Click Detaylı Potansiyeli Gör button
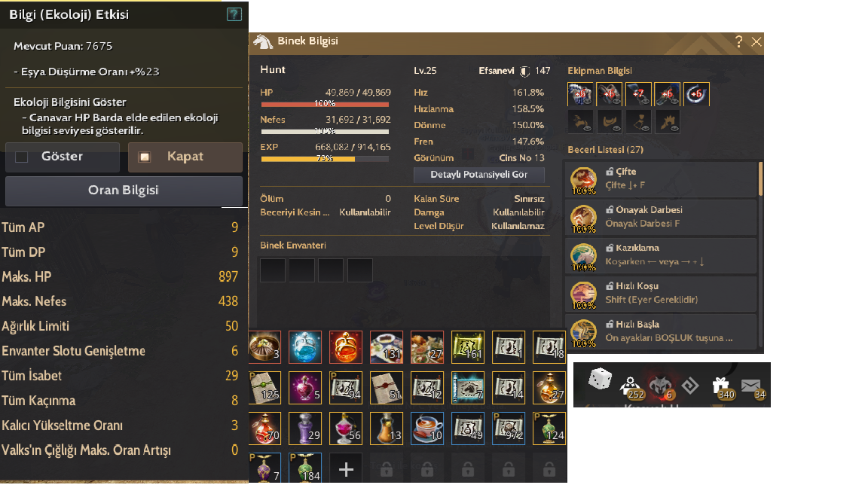Viewport: 868px width, 488px height. [x=479, y=175]
